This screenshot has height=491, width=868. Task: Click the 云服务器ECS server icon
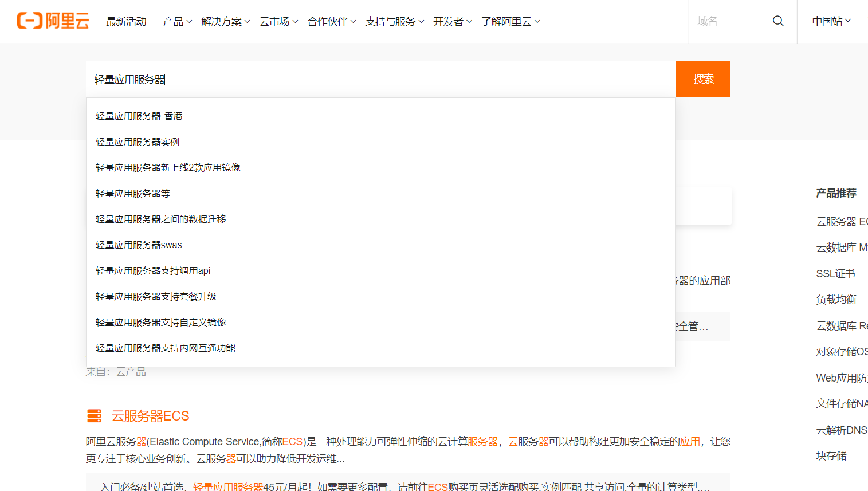(x=94, y=416)
